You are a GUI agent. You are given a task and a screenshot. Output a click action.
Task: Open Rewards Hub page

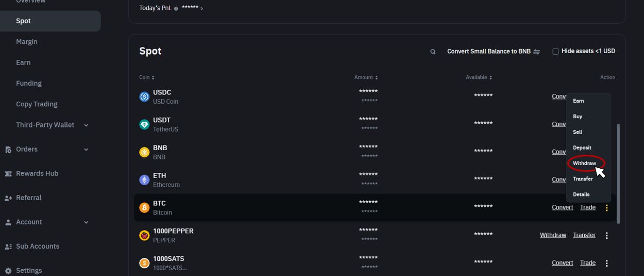click(37, 173)
